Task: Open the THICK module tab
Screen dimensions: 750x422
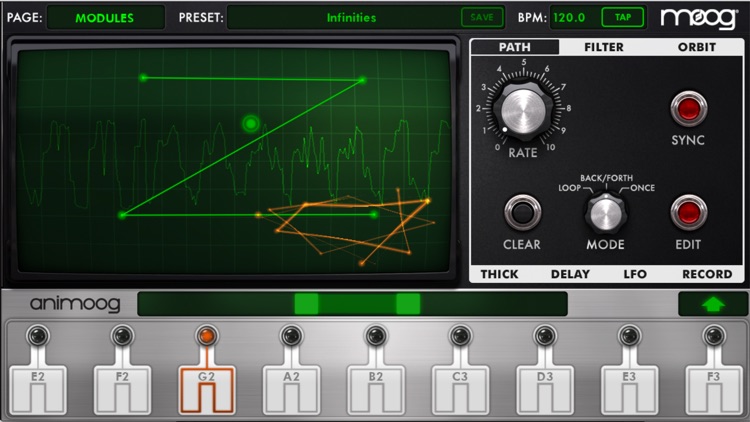Action: click(499, 274)
